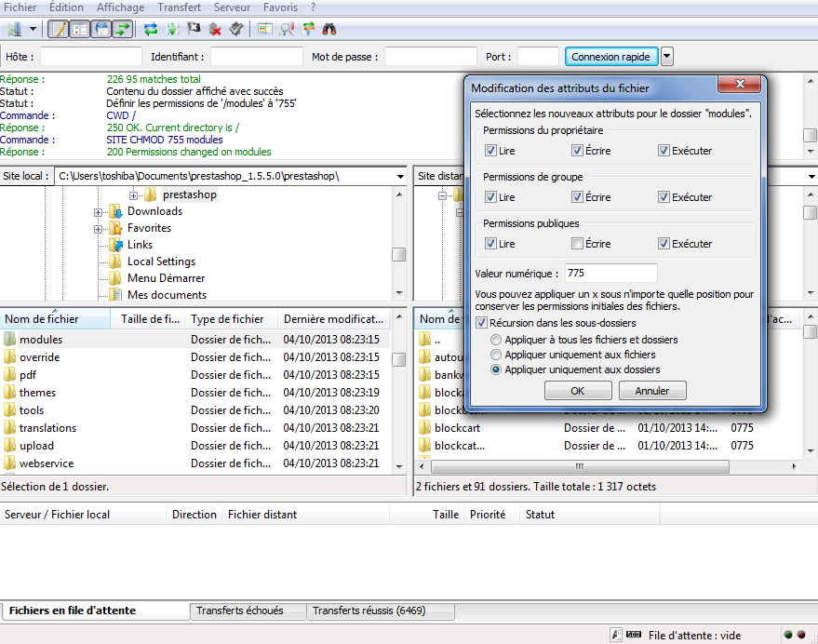Click the themes folder icon
Screen dimensions: 818x644
(10, 393)
